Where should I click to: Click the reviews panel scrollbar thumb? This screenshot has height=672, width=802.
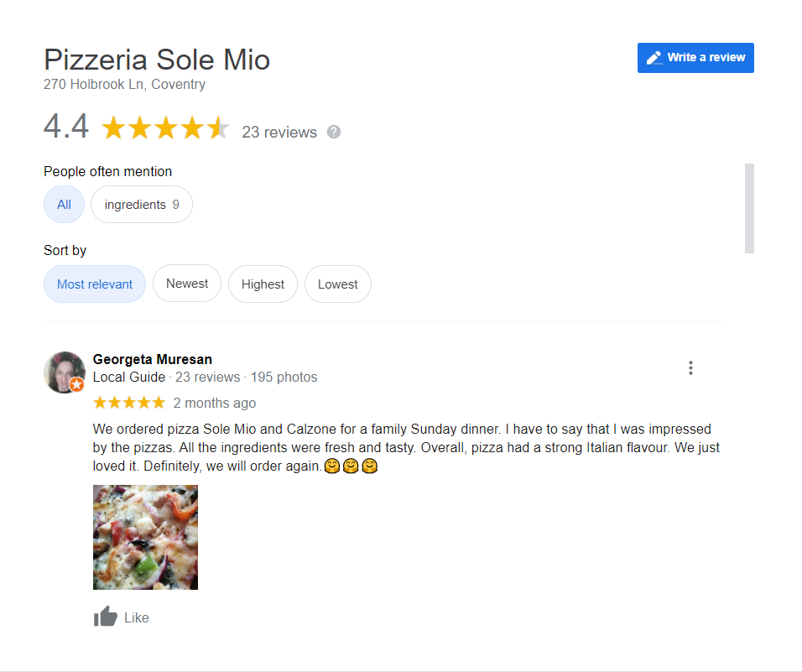pos(749,209)
